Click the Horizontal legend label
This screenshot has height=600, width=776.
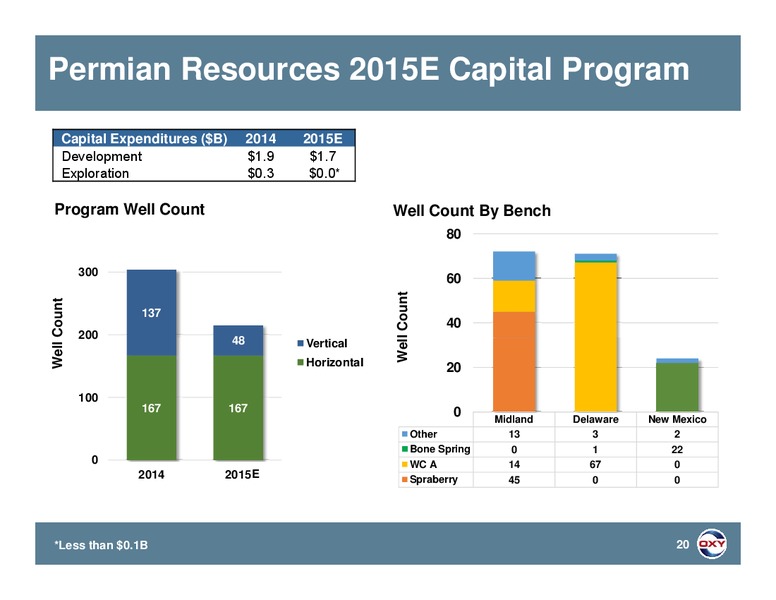[335, 362]
